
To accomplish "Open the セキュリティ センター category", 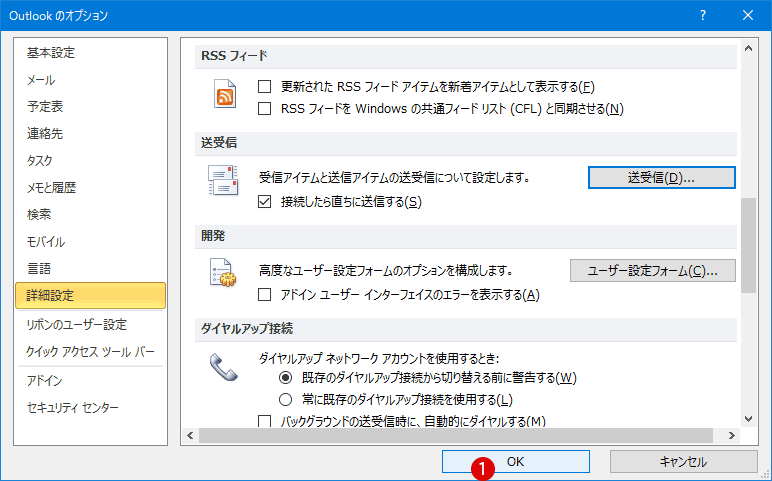I will coord(91,408).
